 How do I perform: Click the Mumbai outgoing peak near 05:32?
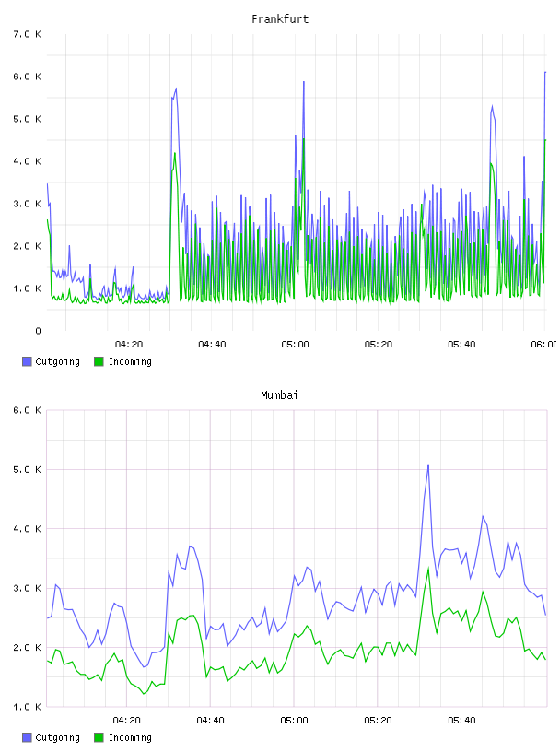tap(428, 465)
